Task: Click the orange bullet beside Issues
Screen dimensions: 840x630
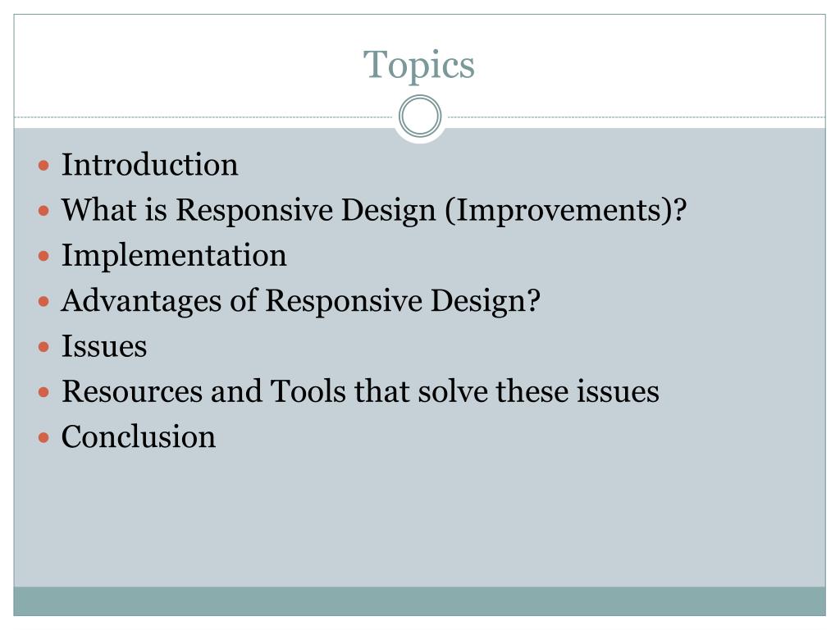Action: 44,347
